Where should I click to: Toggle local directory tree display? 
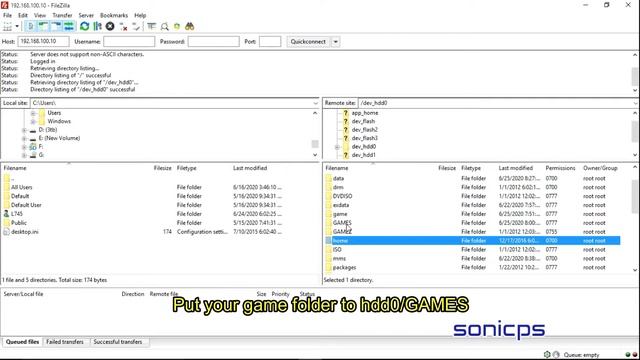coord(43,27)
